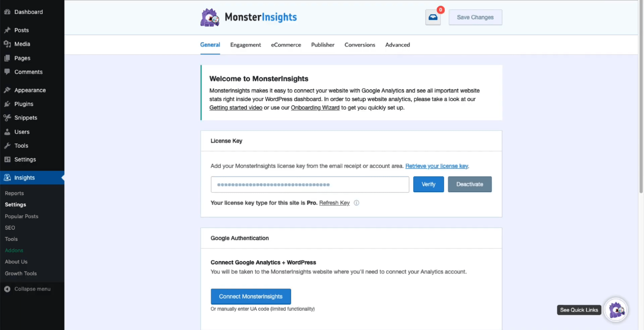This screenshot has width=644, height=330.
Task: Select the Conversions tab
Action: [x=359, y=44]
